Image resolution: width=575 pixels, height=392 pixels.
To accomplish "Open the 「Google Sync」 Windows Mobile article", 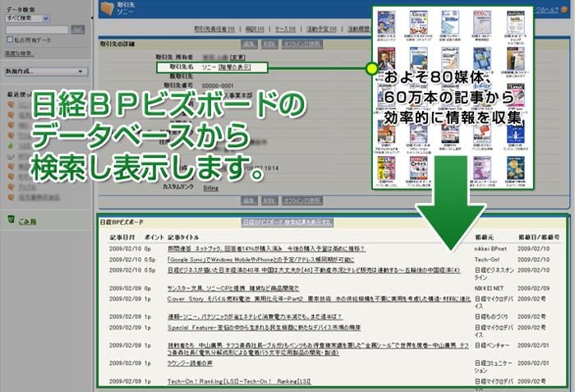I will click(260, 260).
